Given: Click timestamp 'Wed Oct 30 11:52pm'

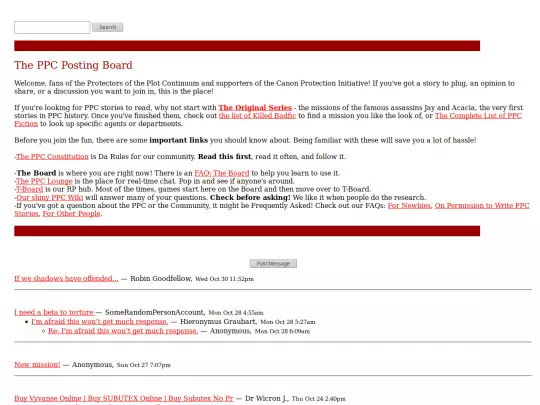Looking at the screenshot, I should 225,279.
